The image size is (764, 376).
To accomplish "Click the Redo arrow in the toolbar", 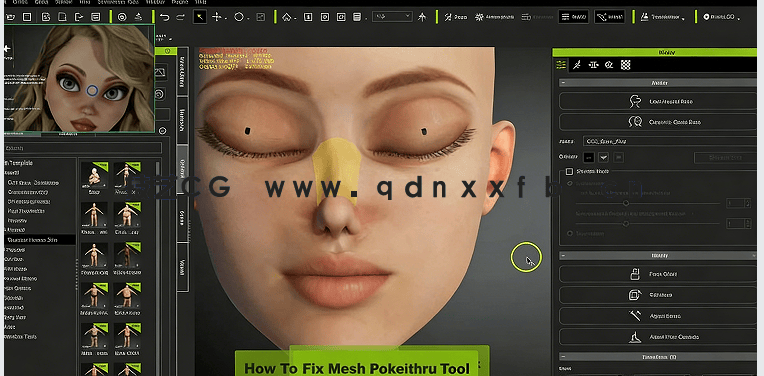I will point(180,17).
